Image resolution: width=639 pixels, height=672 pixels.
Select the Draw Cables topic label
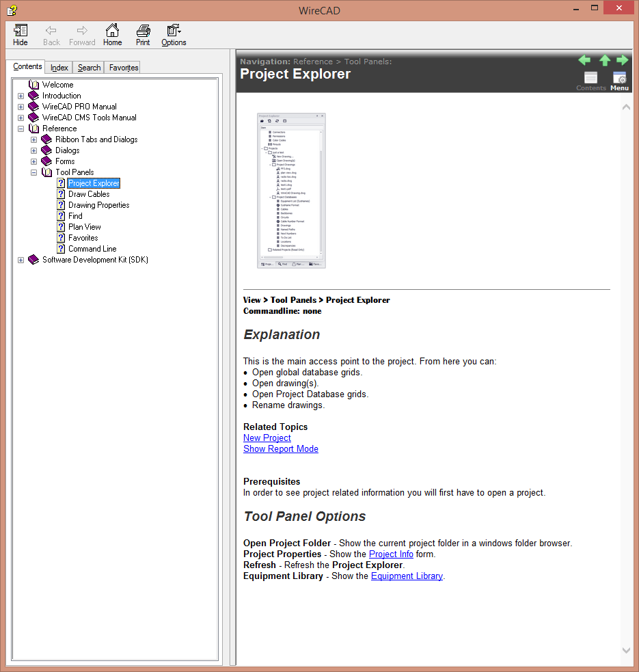[89, 194]
